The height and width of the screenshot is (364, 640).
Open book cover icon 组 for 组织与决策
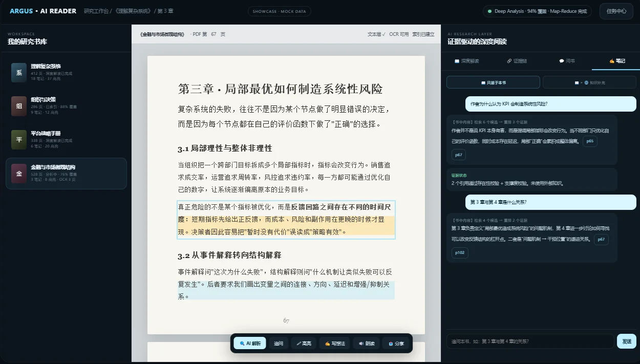point(19,106)
